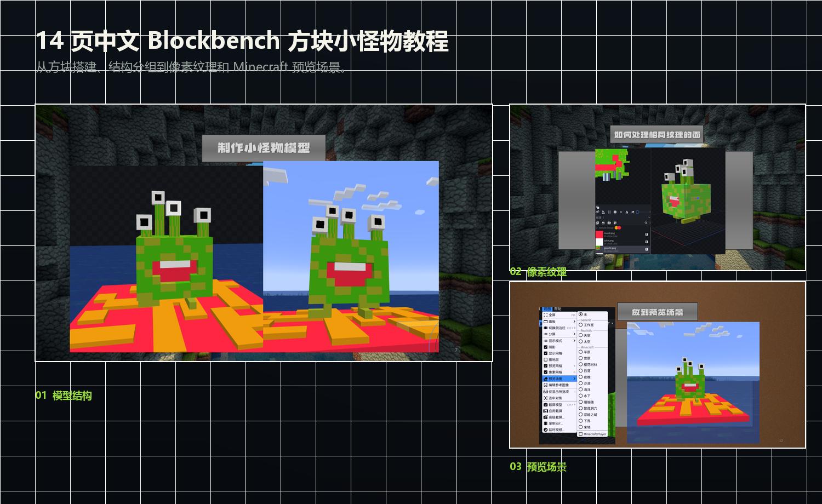Open the 02 像素纹理 texture thumbnail
Viewport: 822px width, 504px height.
tap(658, 187)
